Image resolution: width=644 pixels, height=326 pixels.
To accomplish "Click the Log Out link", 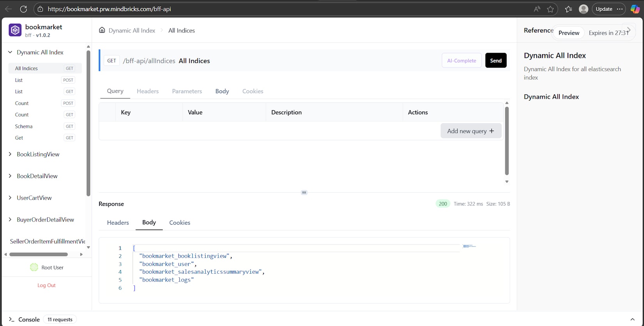I will (46, 285).
